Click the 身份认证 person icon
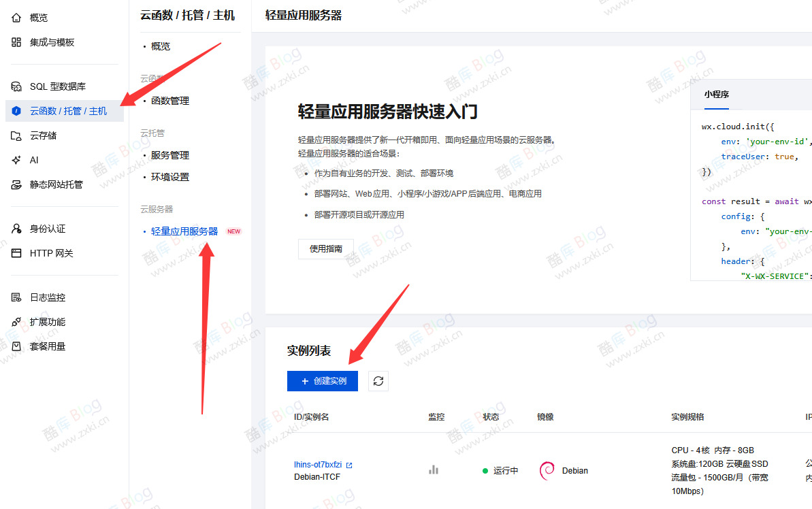 16,229
